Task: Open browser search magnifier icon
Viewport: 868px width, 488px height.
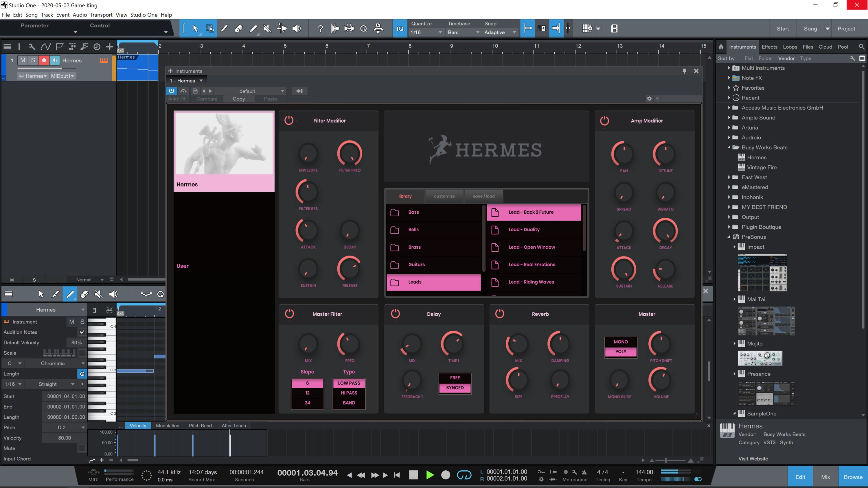Action: pos(861,47)
